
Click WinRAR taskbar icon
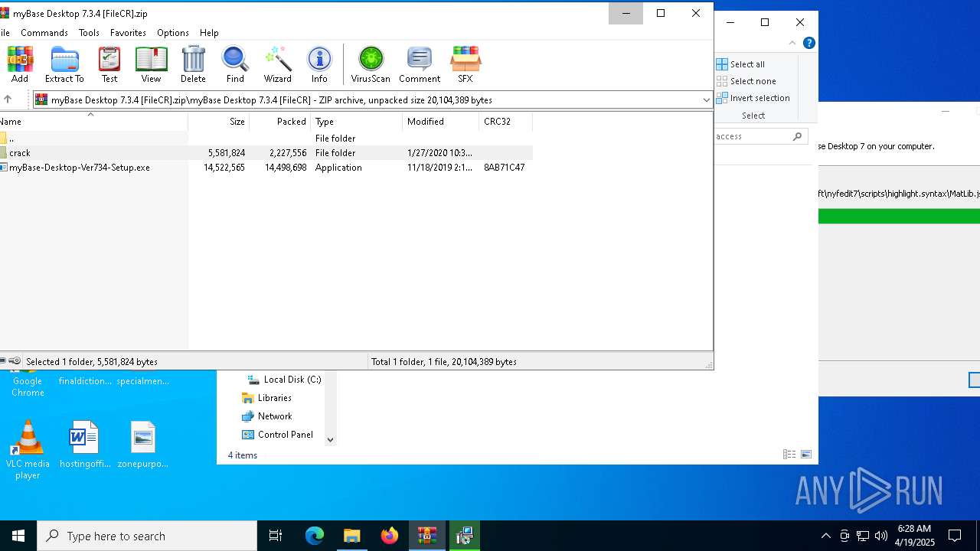tap(427, 536)
